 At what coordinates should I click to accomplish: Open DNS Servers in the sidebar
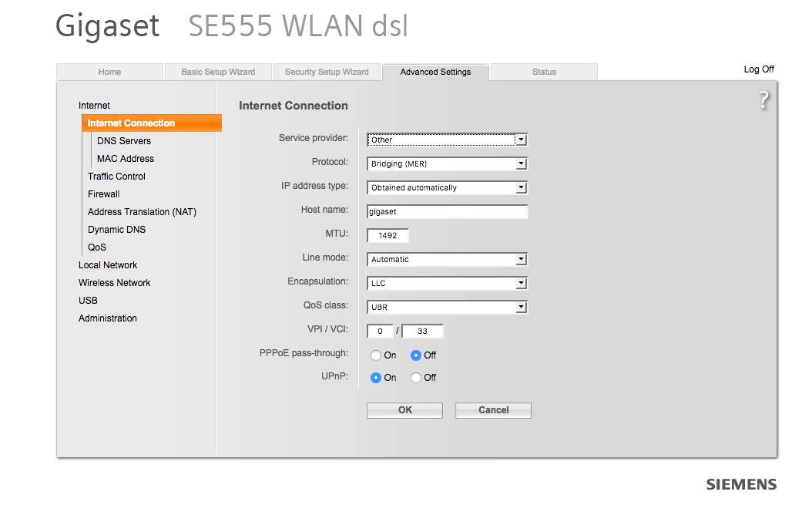click(124, 141)
